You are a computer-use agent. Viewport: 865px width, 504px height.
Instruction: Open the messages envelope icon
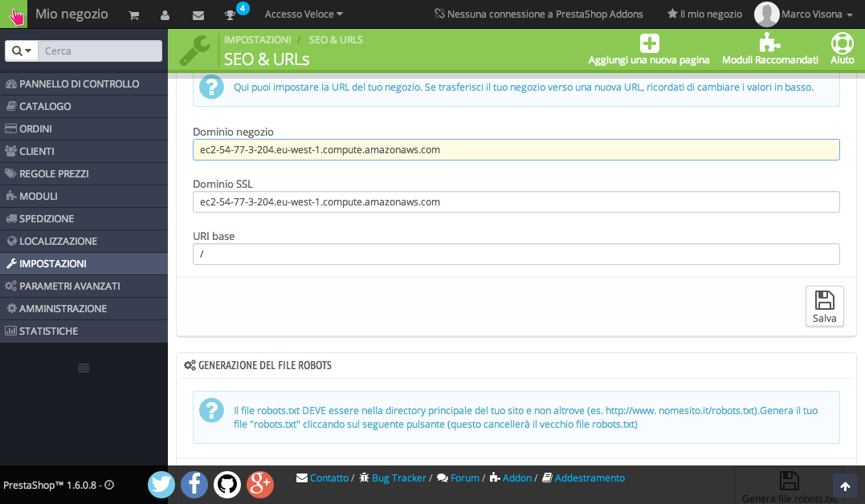198,15
